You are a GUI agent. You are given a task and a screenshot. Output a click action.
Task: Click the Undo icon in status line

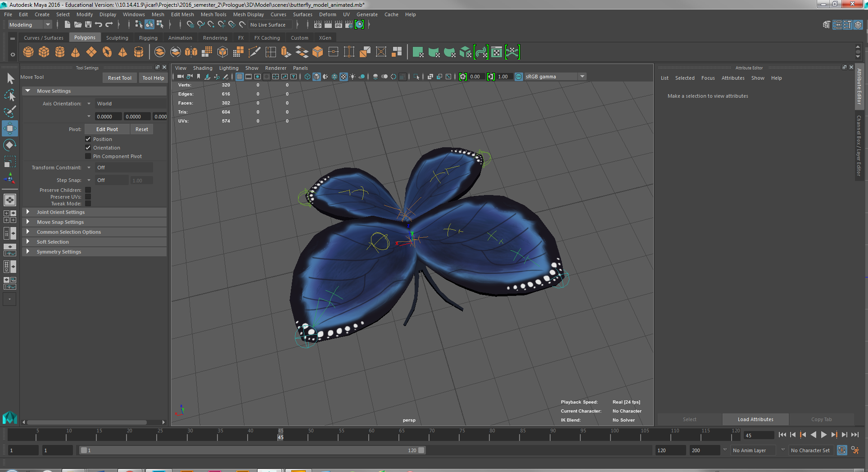[99, 25]
